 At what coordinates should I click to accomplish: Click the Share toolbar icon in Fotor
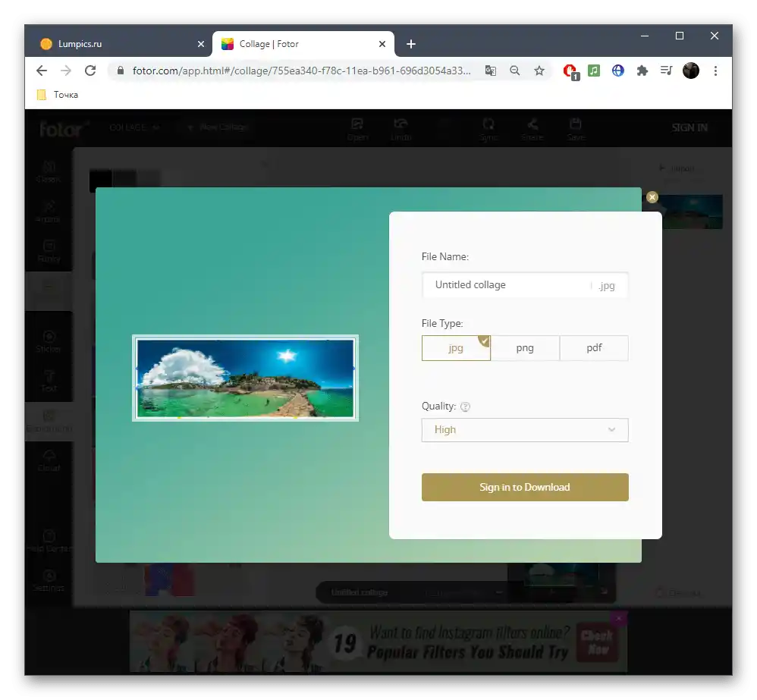[532, 130]
